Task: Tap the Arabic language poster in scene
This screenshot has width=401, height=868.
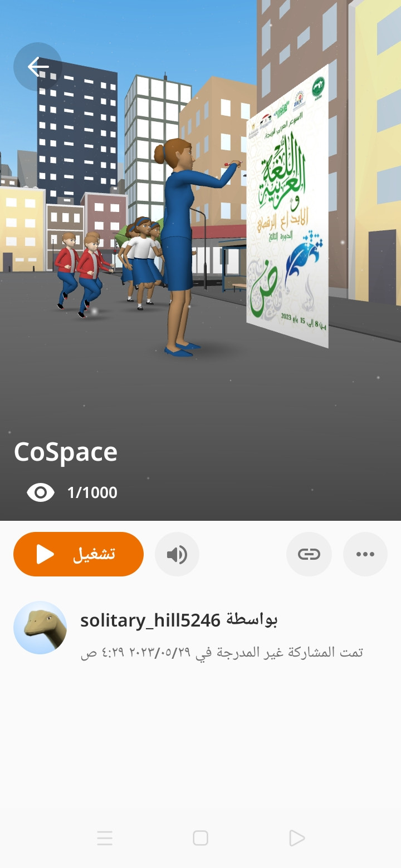Action: 288,206
